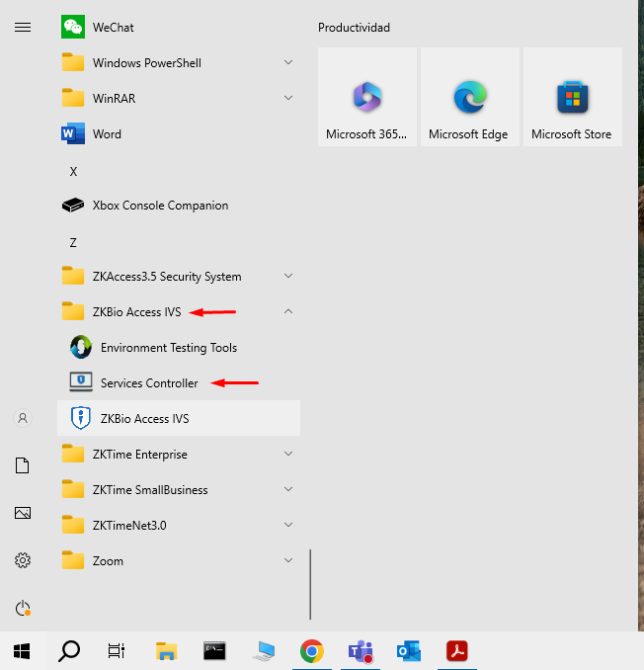This screenshot has height=670, width=644.
Task: Open Task View on the taskbar
Action: [117, 651]
